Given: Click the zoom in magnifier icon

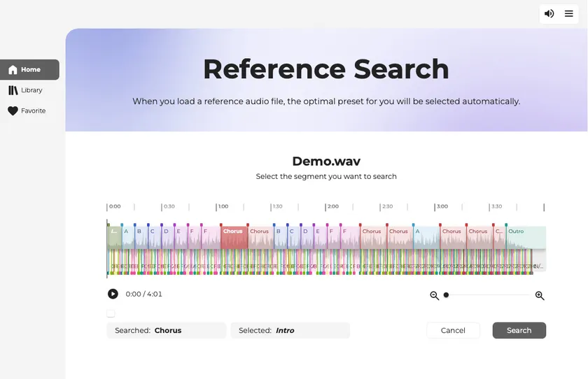Looking at the screenshot, I should 540,296.
